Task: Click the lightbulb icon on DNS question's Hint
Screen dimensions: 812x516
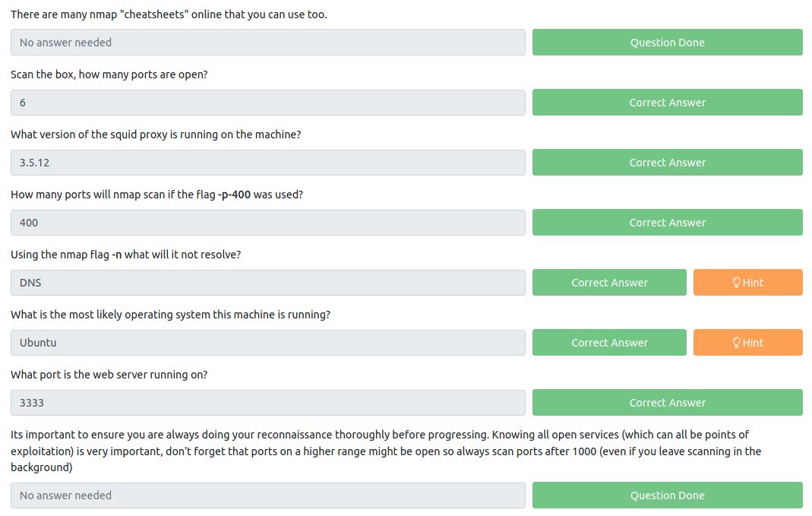Action: [736, 283]
